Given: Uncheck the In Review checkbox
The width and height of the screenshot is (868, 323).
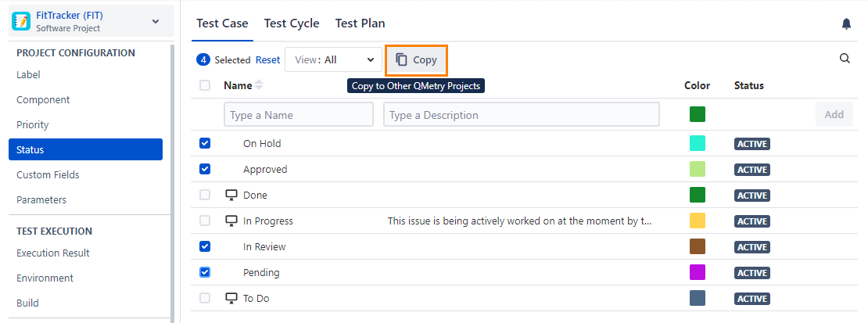Looking at the screenshot, I should tap(205, 246).
